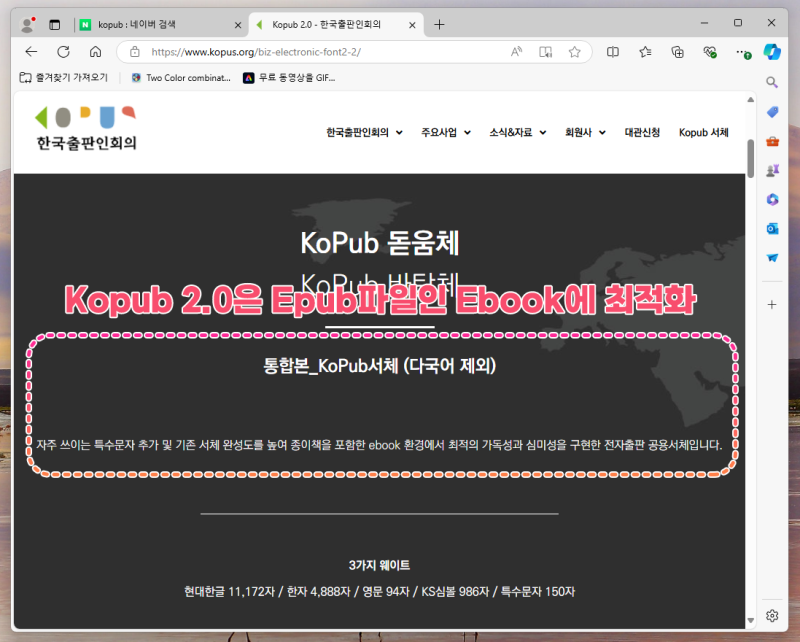Open Copilot icon
This screenshot has width=800, height=642.
pyautogui.click(x=772, y=52)
